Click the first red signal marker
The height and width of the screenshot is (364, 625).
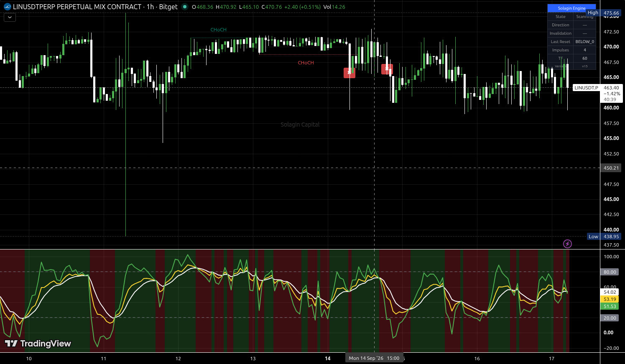click(x=349, y=73)
